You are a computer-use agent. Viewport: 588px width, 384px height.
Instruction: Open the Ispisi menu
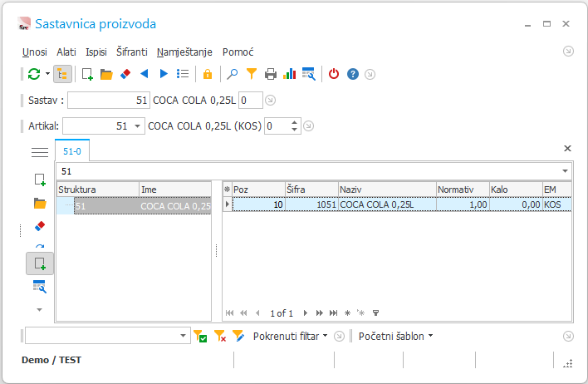(x=96, y=52)
